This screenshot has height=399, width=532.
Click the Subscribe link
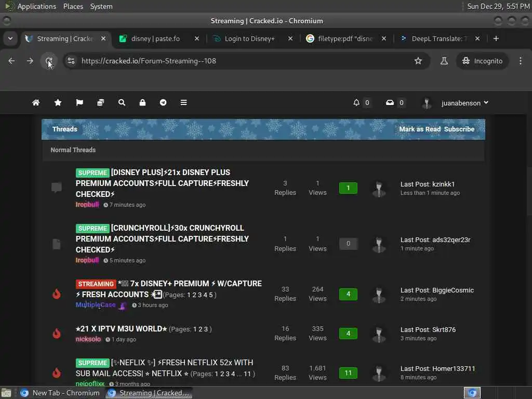[459, 129]
